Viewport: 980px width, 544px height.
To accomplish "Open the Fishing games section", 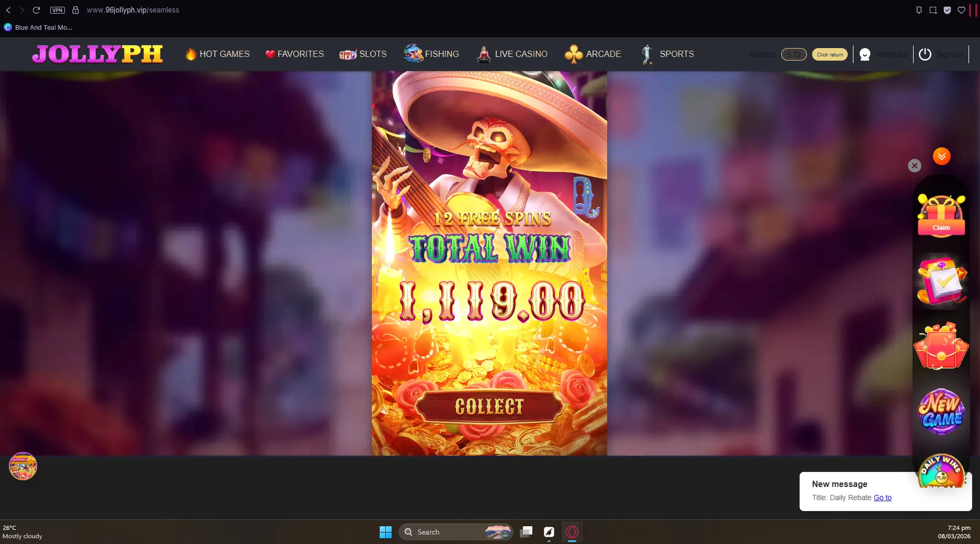I will coord(431,53).
